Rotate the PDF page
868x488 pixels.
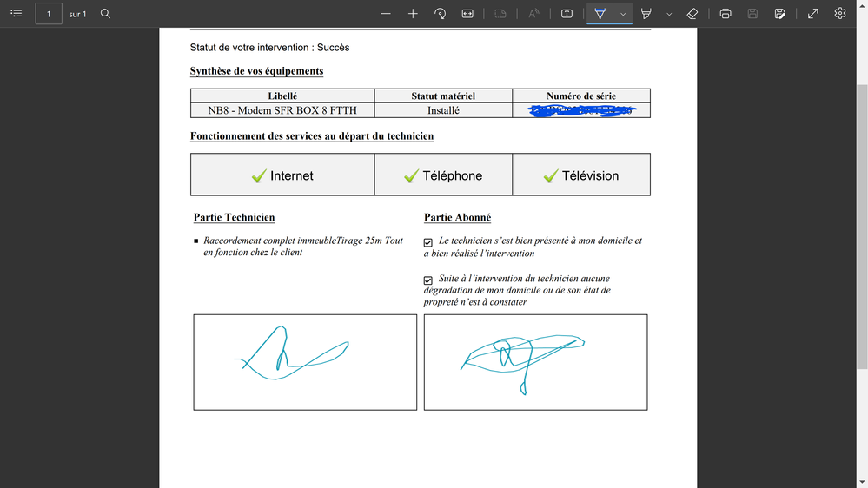click(x=441, y=14)
